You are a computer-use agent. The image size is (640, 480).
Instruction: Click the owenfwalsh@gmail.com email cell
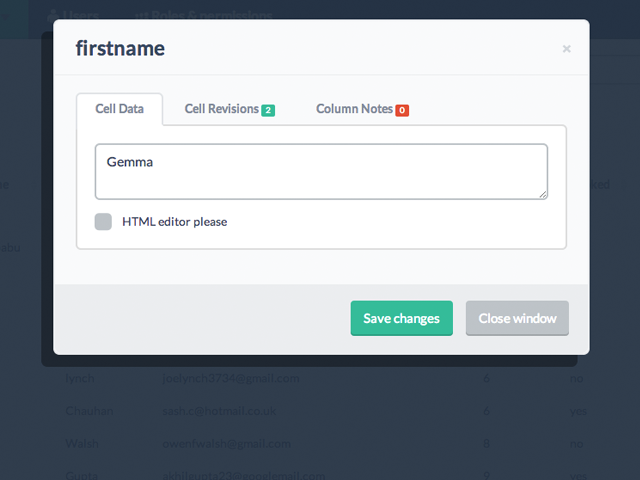[x=227, y=443]
